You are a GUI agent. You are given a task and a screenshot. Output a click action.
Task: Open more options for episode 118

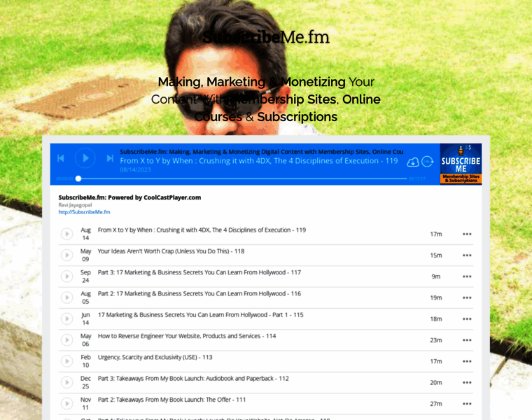(467, 255)
